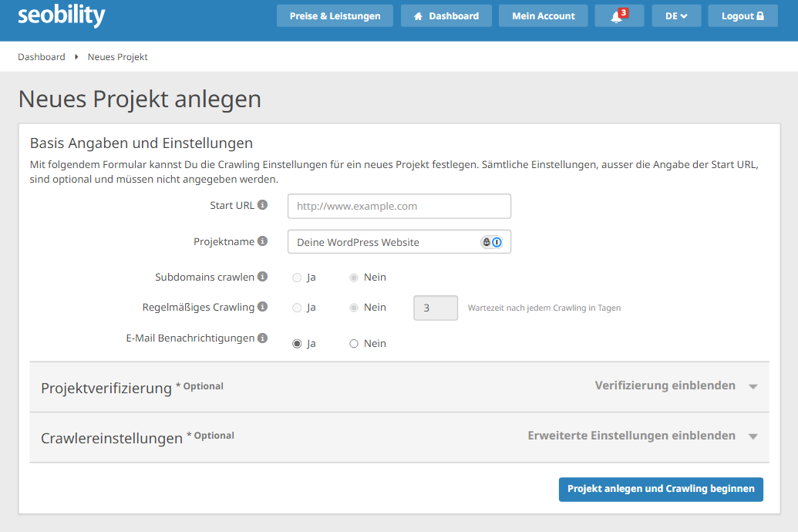Click the password manager icon in Projektname field
This screenshot has height=532, width=798.
point(492,242)
